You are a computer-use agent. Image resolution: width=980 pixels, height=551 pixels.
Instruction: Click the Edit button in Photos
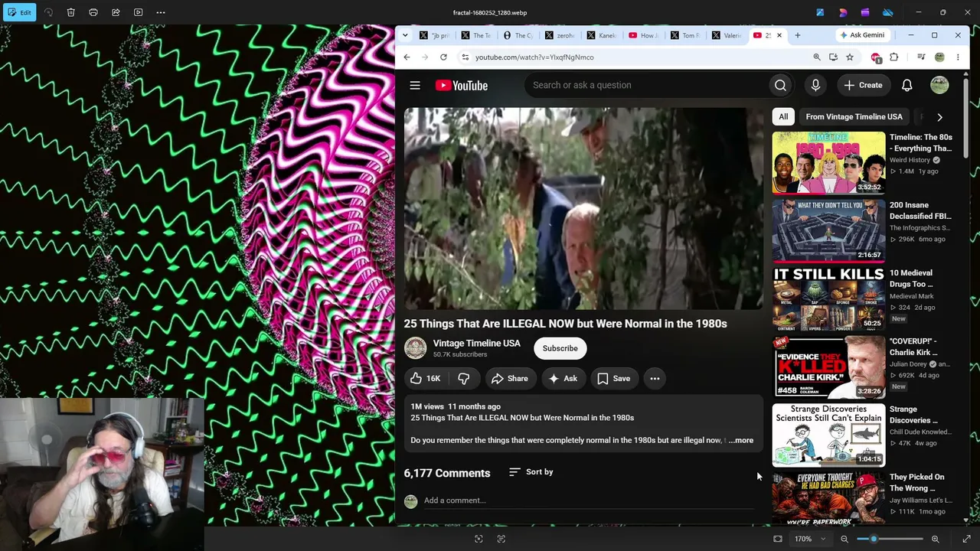18,12
